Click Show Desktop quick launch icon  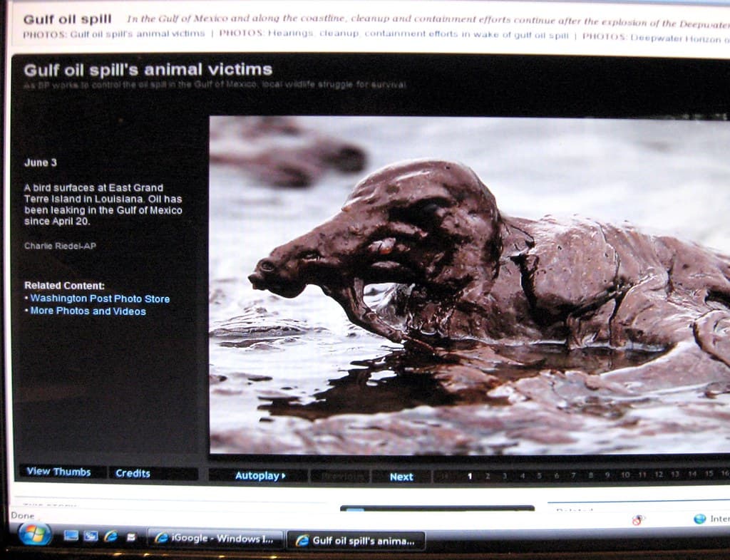71,536
